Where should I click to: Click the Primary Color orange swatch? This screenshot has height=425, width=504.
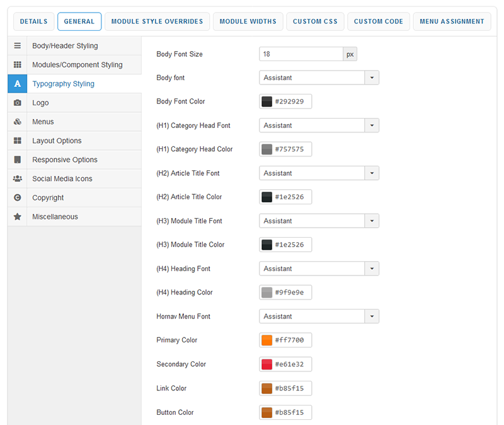(x=266, y=341)
